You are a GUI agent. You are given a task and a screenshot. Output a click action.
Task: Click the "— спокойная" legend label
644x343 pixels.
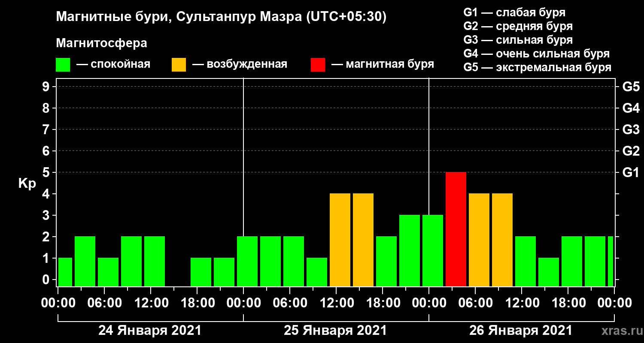point(113,64)
